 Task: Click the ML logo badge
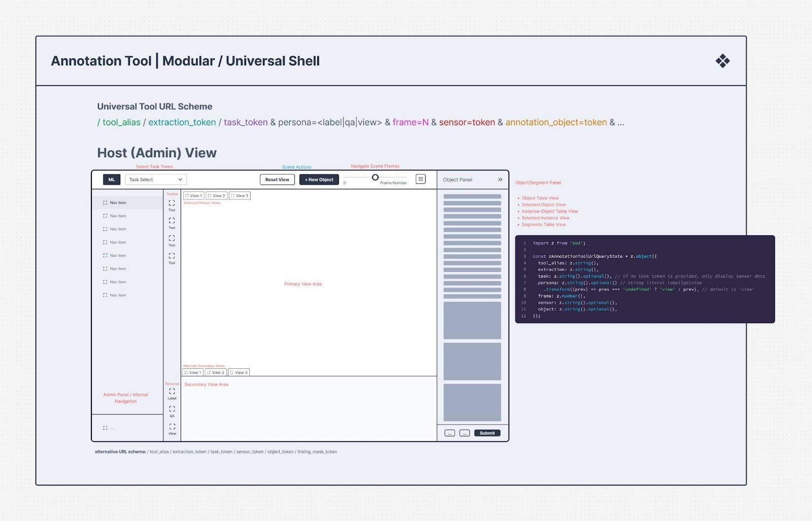coord(112,180)
